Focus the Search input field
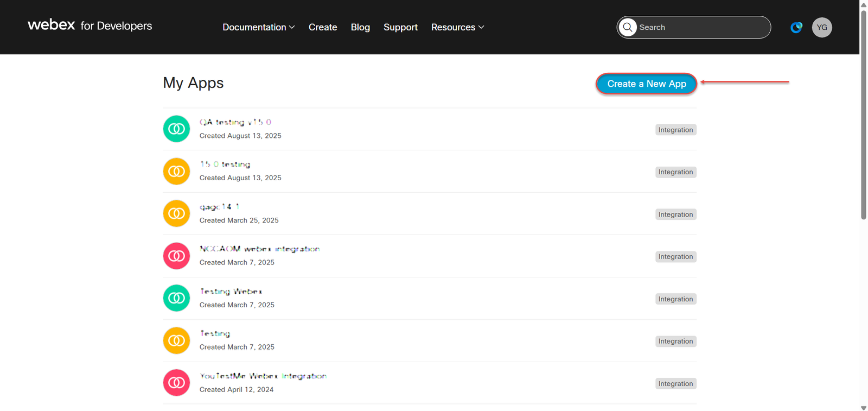Image resolution: width=868 pixels, height=411 pixels. tap(700, 27)
